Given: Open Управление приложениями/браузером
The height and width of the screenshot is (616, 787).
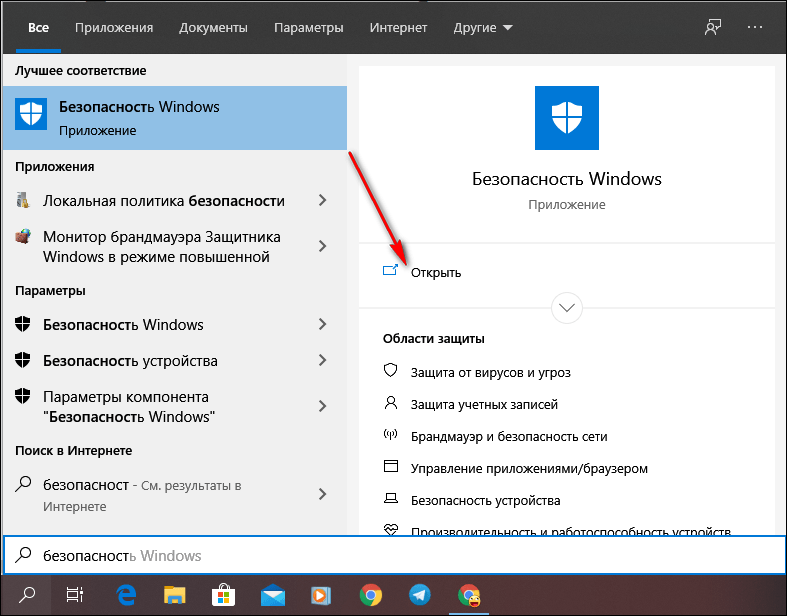Looking at the screenshot, I should tap(529, 468).
